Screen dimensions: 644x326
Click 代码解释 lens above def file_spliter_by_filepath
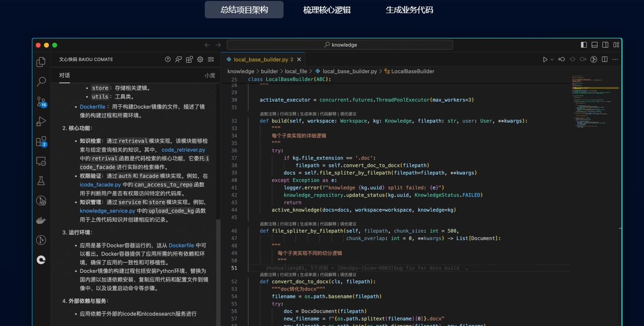point(328,224)
